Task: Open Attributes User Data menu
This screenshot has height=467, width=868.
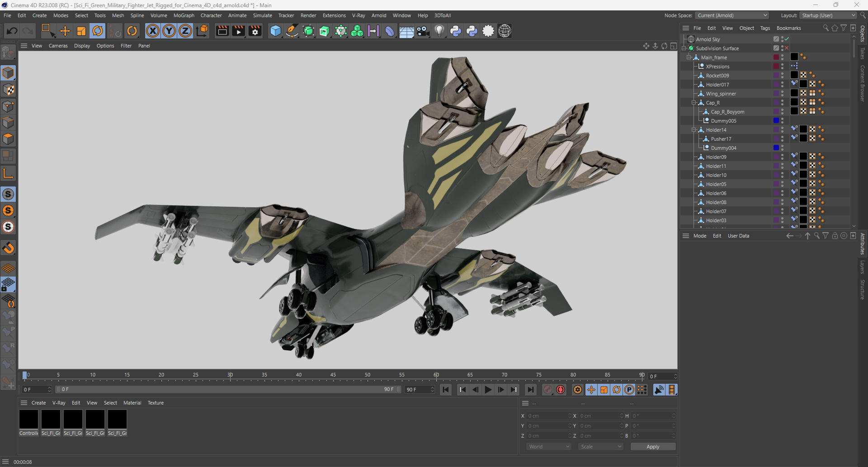Action: [x=738, y=236]
